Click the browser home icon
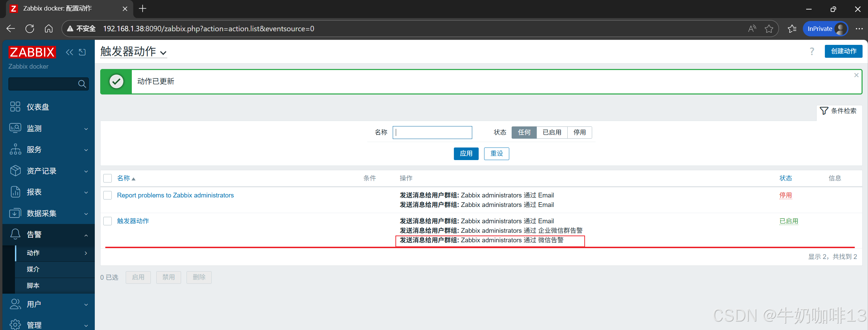The height and width of the screenshot is (330, 868). 49,29
